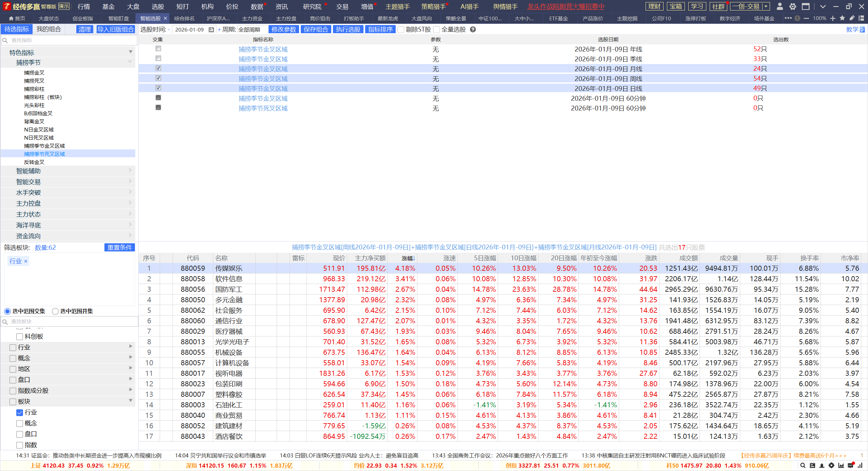Enable the 剔除ST股 checkbox
The width and height of the screenshot is (868, 471).
point(401,29)
